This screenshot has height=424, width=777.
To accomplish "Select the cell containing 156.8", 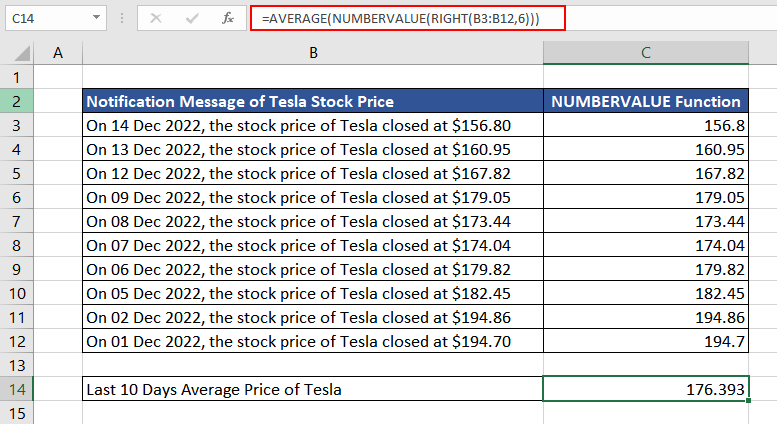I will click(x=646, y=125).
